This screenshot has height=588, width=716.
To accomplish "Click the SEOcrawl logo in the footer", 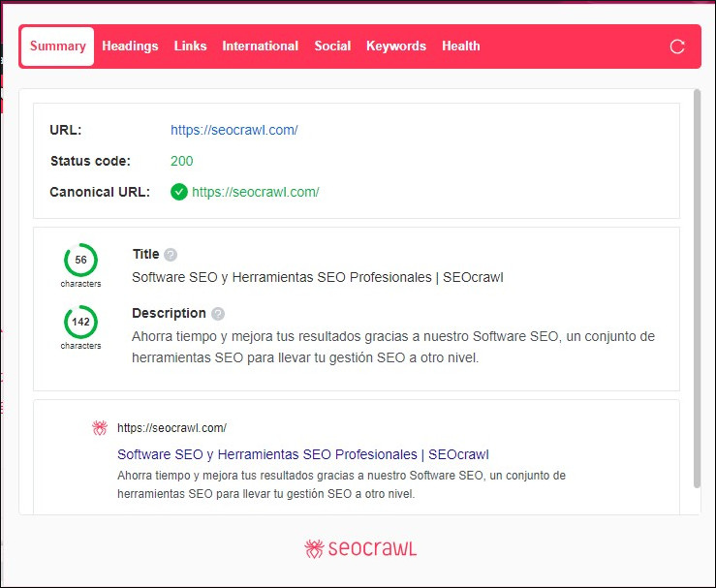I will pos(360,548).
